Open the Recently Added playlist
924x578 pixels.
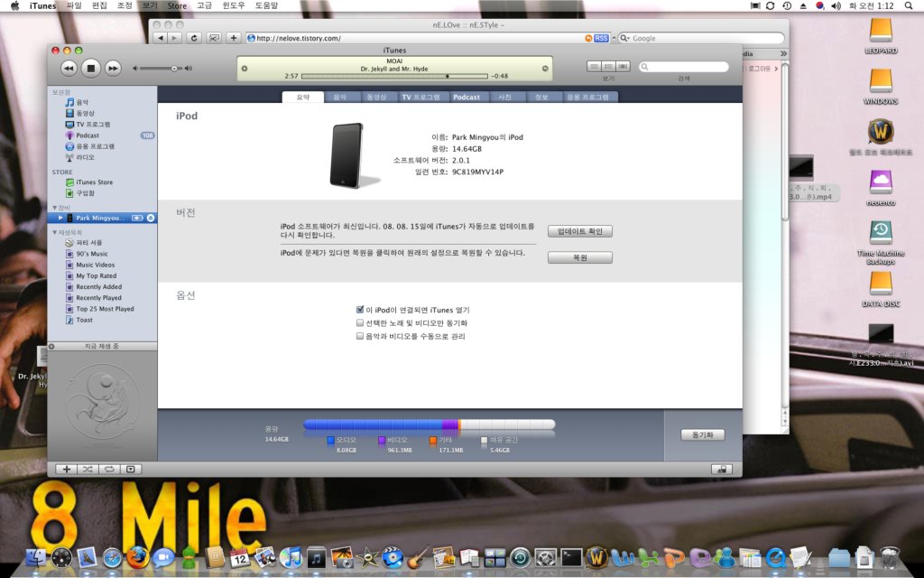tap(93, 286)
